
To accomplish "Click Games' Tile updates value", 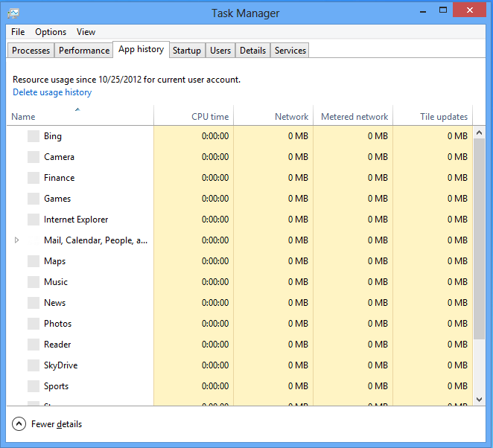I will tap(457, 199).
